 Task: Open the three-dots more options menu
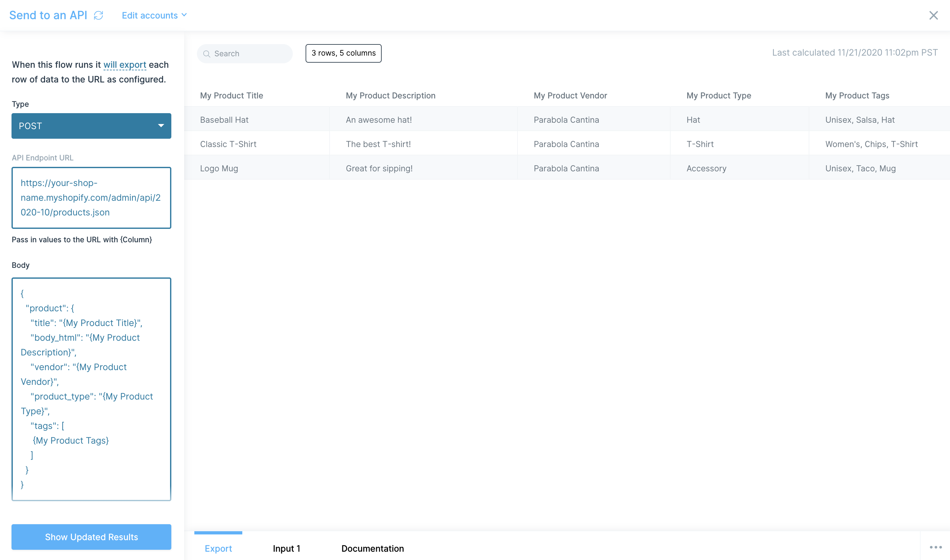pos(936,547)
